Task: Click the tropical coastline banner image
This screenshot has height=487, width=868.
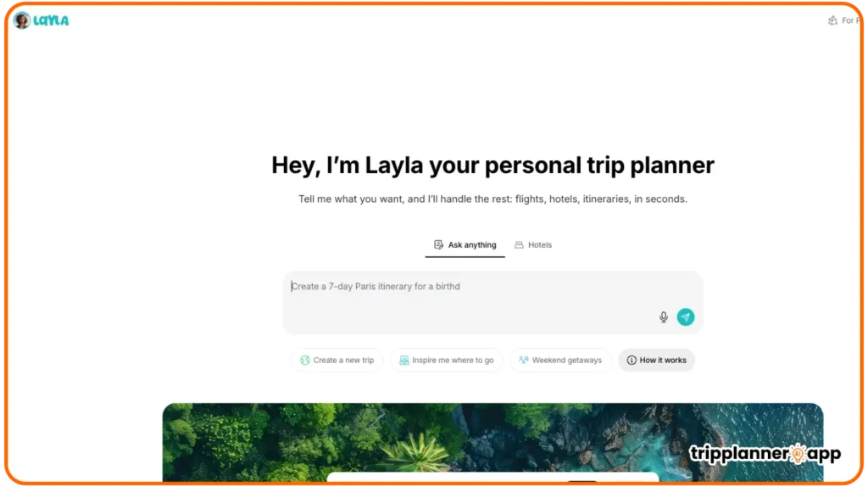Action: click(492, 442)
